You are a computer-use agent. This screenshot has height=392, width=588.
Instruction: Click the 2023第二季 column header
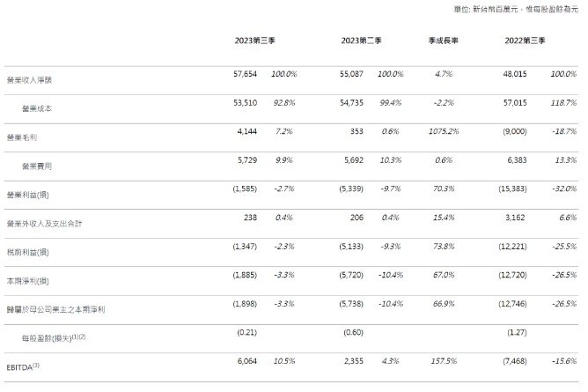click(359, 41)
